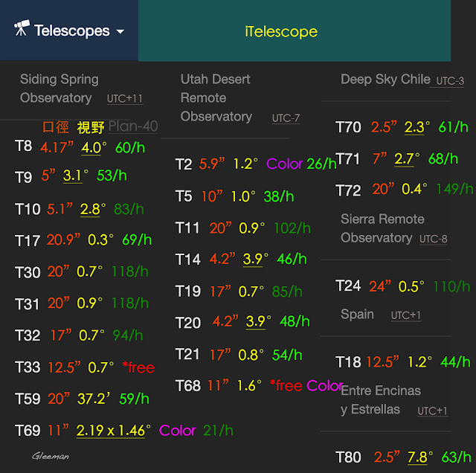Select telescope T33 entry
The width and height of the screenshot is (476, 473).
click(28, 367)
